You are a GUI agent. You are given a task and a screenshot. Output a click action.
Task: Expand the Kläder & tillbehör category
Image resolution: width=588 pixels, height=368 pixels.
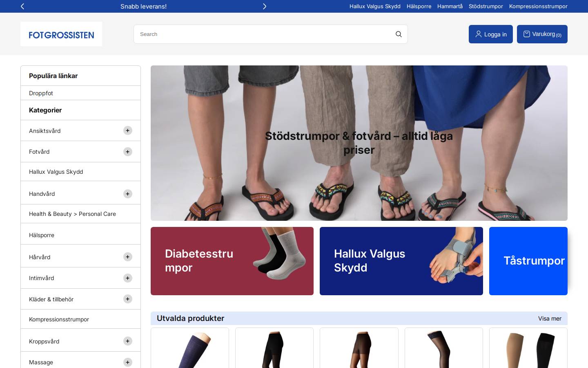pos(128,299)
